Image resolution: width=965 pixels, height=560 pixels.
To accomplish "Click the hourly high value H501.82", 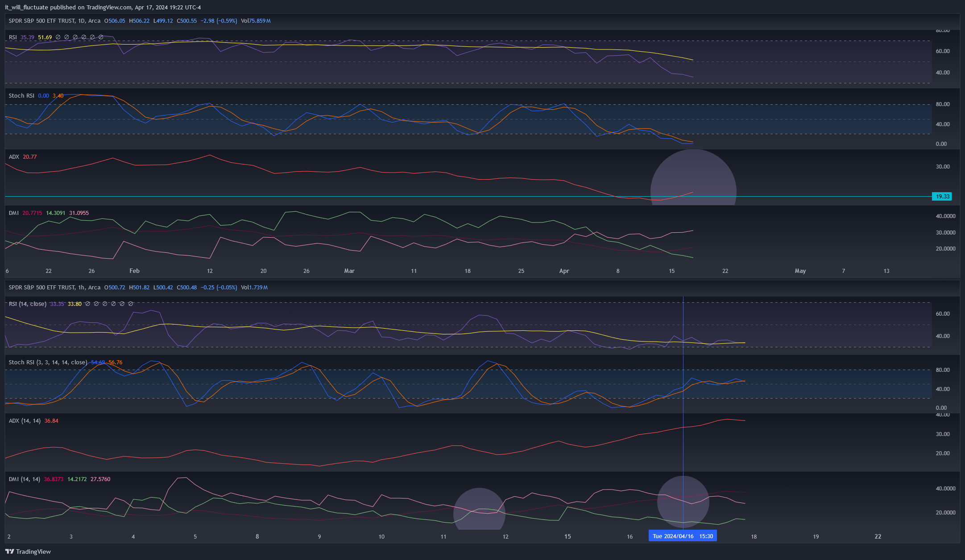I will point(139,288).
